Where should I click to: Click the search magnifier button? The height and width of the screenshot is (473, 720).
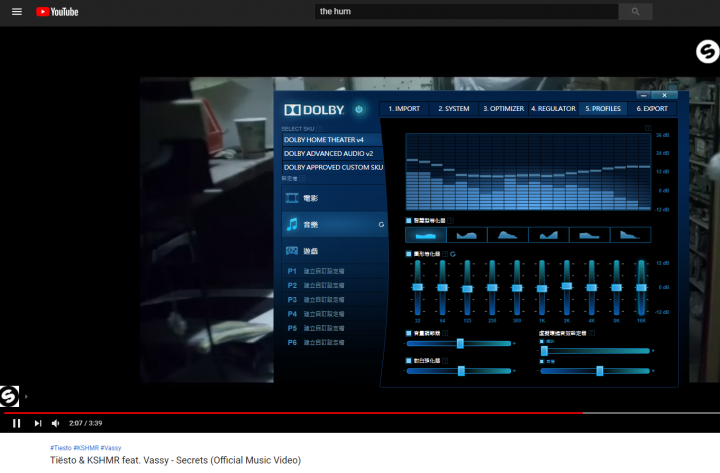coord(635,11)
